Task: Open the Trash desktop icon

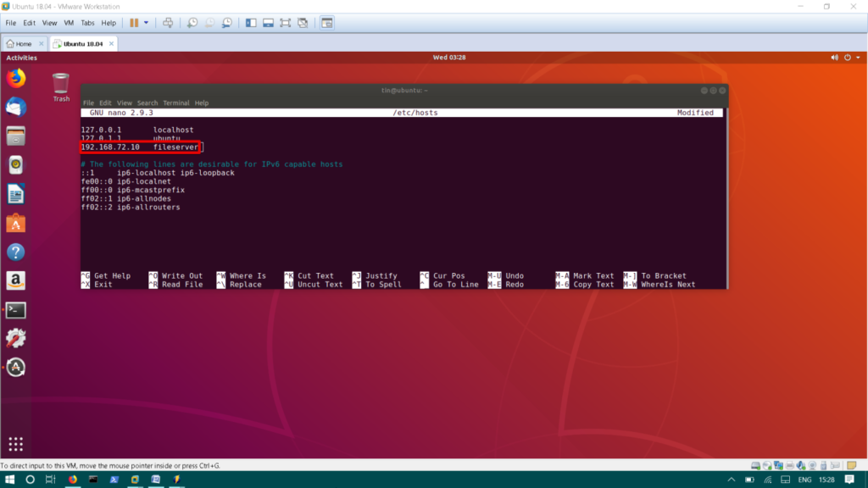Action: (x=61, y=86)
